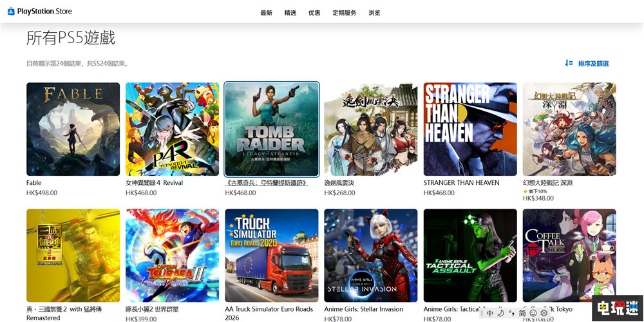The image size is (644, 322).
Task: Click 幻想大陸戰記's HK$348.00 price
Action: [538, 198]
